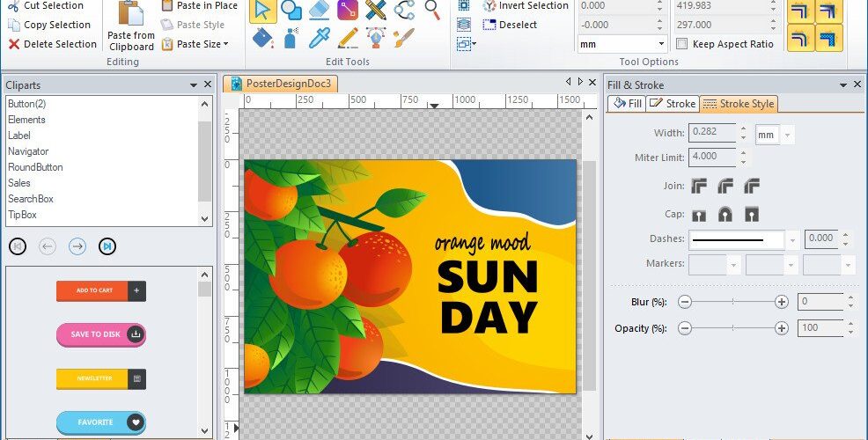
Task: Open the Paste Size dropdown arrow
Action: point(226,44)
